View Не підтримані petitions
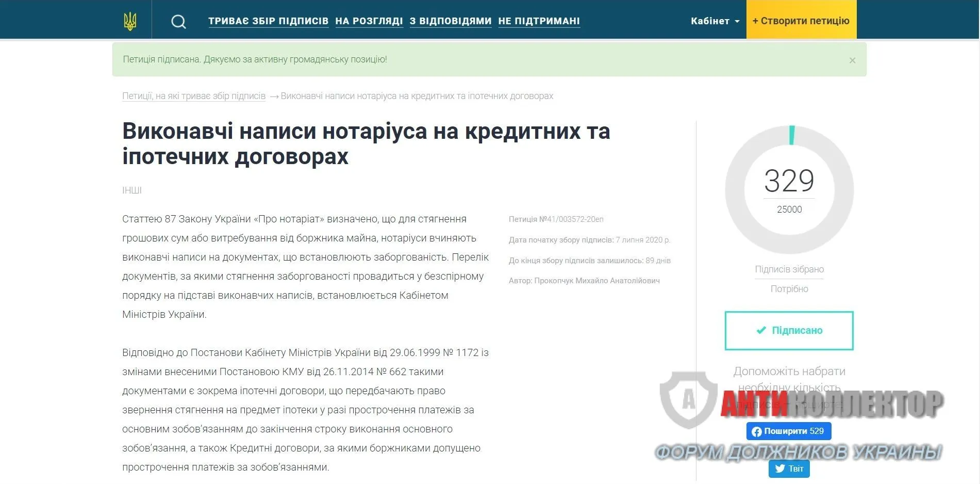This screenshot has width=980, height=484. coord(539,21)
